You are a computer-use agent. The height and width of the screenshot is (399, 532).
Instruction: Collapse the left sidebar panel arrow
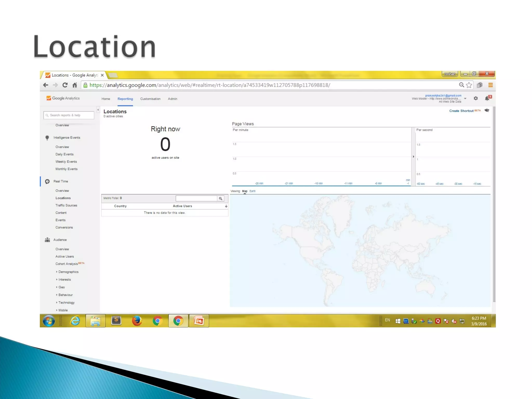tap(98, 110)
